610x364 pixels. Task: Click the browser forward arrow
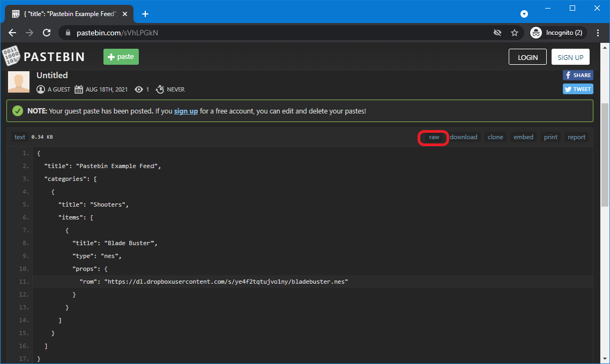click(29, 33)
